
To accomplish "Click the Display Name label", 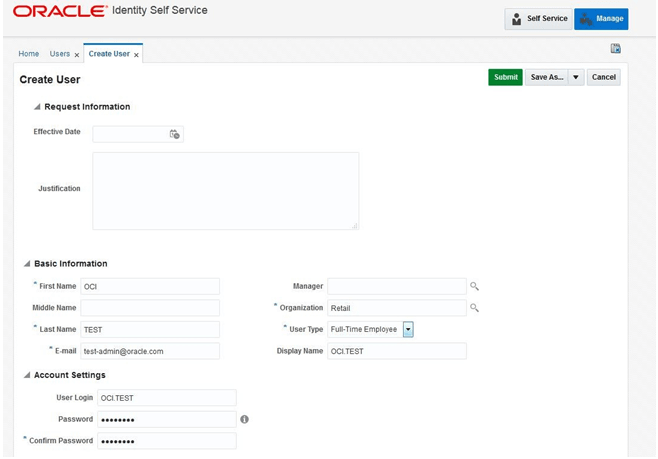I will [300, 351].
